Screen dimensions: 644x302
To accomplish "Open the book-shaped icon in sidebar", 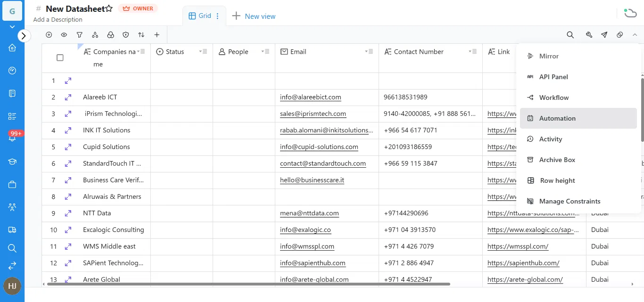I will (x=12, y=93).
